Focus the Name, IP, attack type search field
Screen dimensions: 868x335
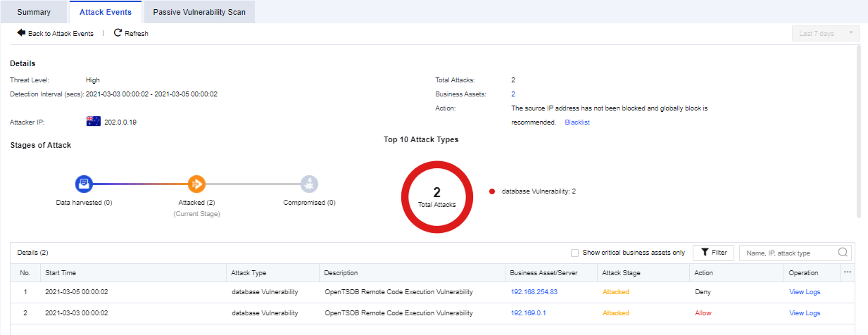click(788, 253)
